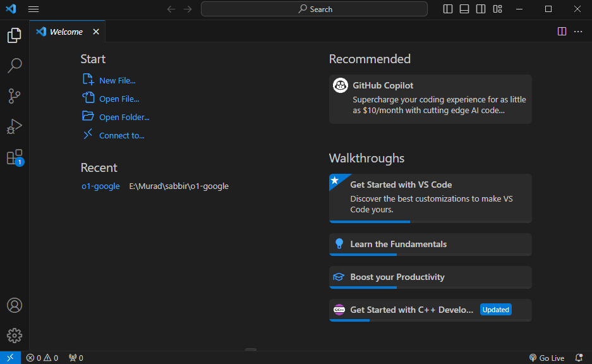The height and width of the screenshot is (364, 592).
Task: Open the GitHub Copilot recommendation card
Action: pos(430,99)
